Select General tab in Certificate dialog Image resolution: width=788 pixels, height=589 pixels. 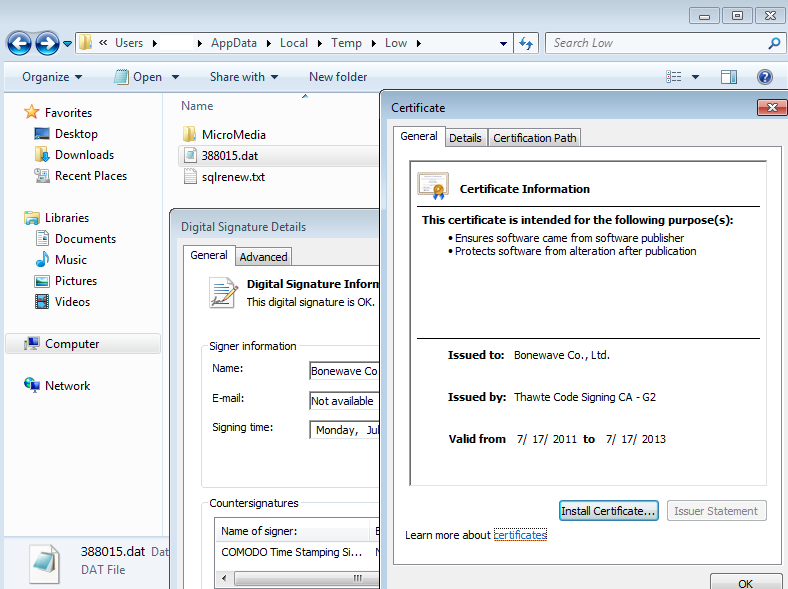(419, 136)
